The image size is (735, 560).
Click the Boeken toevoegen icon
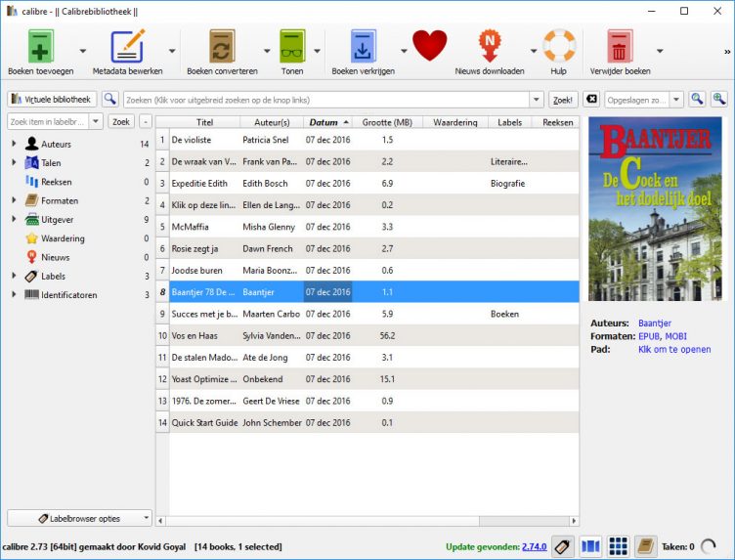(41, 46)
